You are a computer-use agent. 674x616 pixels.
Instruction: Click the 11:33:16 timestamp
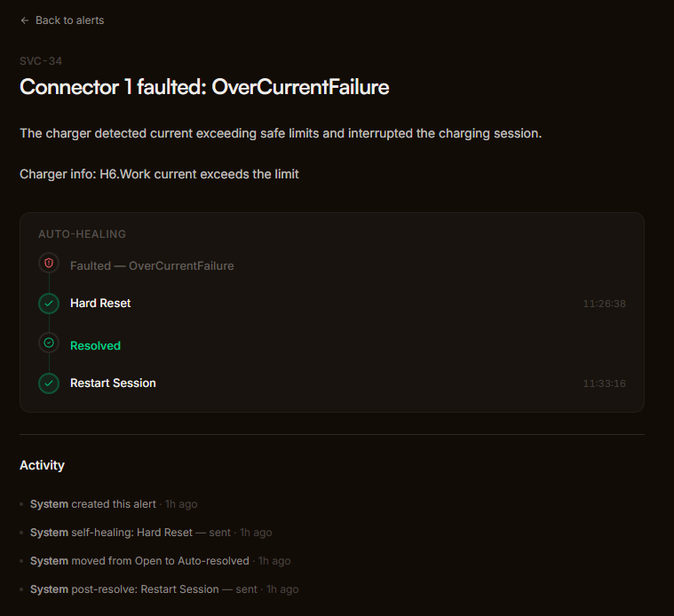click(x=604, y=383)
